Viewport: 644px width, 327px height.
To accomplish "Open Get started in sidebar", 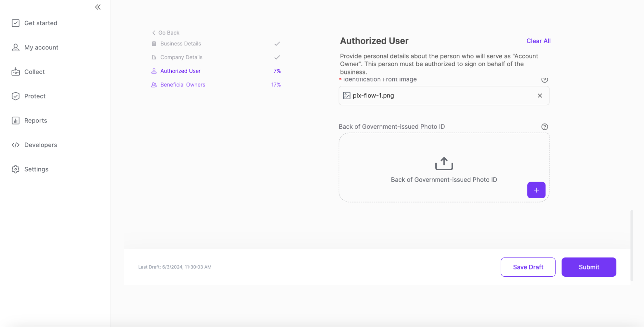I will point(41,23).
